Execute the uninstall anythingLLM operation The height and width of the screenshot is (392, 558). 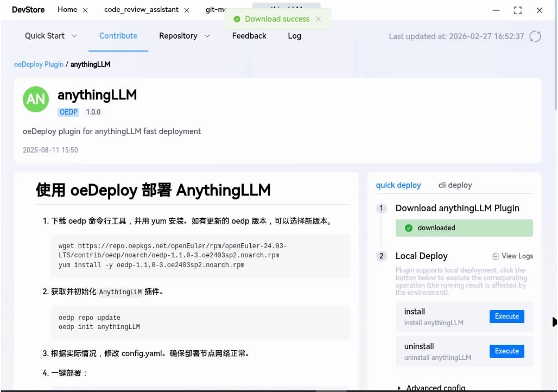(x=506, y=351)
